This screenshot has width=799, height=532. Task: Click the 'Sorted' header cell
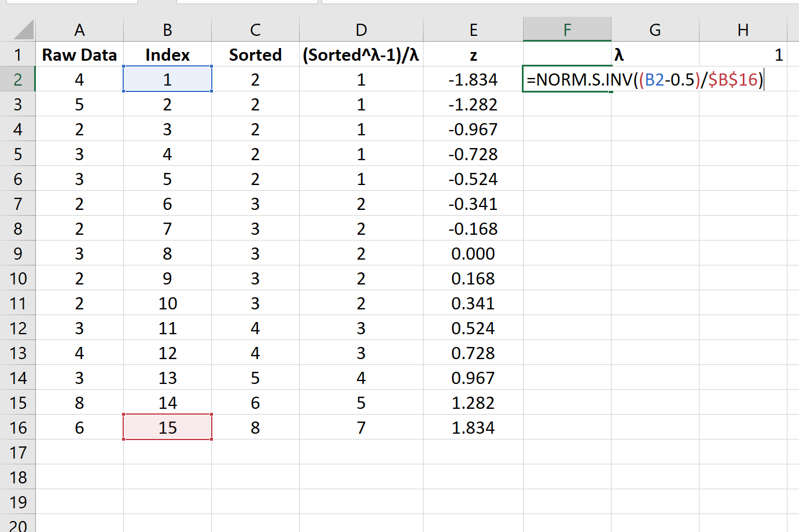255,54
